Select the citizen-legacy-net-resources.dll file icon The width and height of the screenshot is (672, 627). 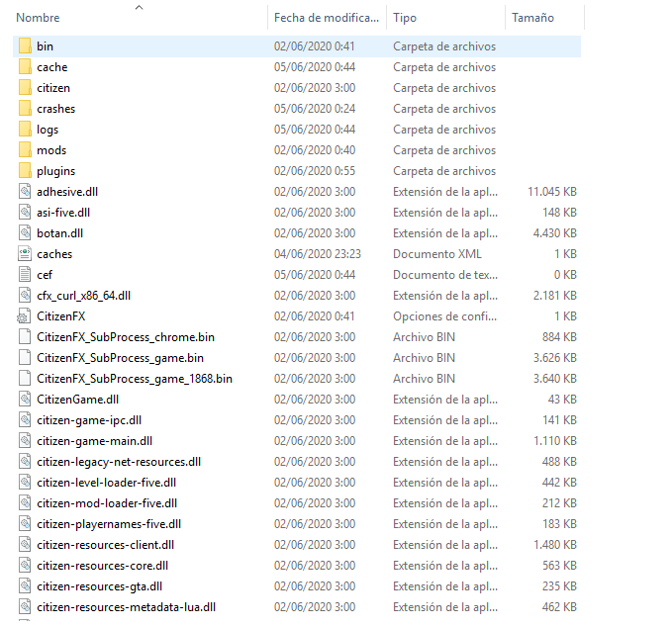25,462
